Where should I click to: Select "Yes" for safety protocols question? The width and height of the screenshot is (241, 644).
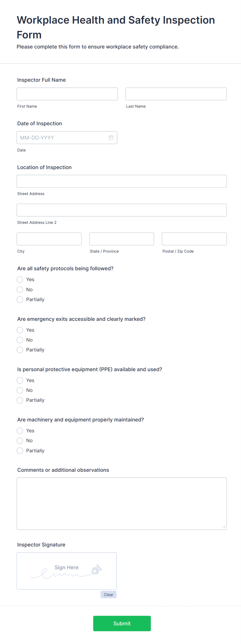20,280
